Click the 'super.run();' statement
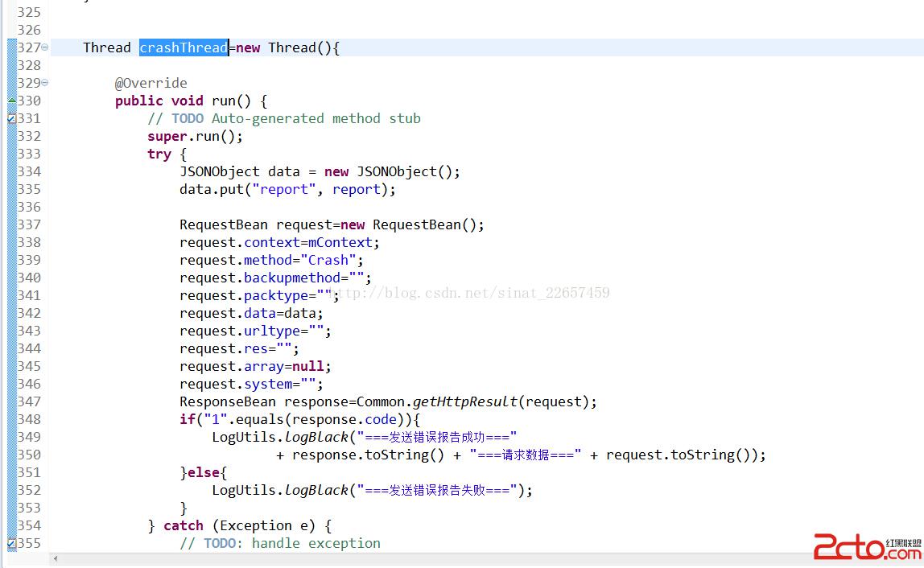 [x=195, y=136]
